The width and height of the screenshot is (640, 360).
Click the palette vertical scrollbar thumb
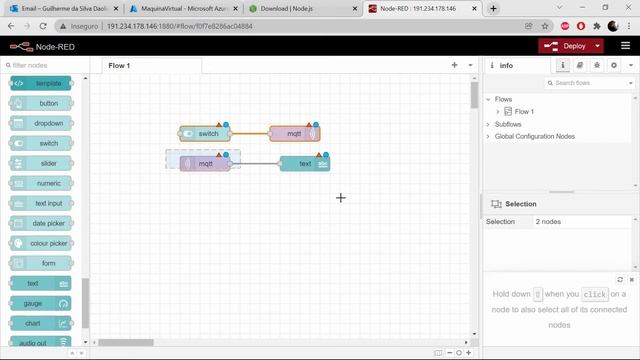pos(85,303)
